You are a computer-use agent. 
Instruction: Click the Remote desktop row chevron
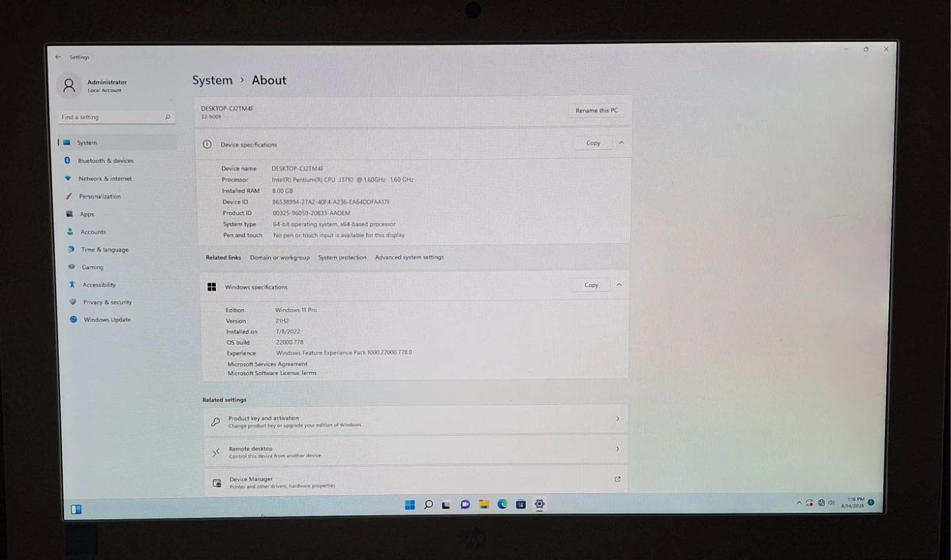(x=617, y=449)
